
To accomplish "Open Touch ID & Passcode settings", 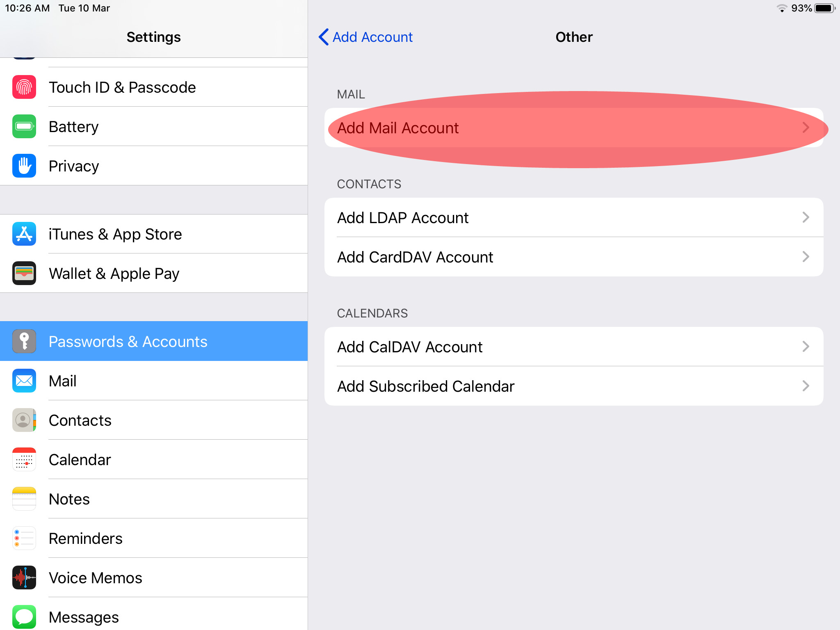I will click(154, 87).
